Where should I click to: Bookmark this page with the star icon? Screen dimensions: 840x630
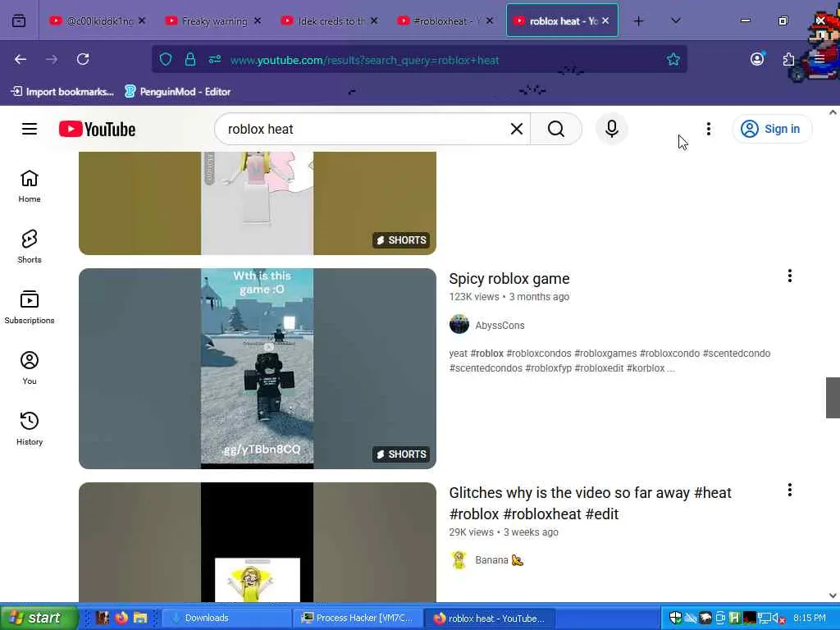pos(673,59)
